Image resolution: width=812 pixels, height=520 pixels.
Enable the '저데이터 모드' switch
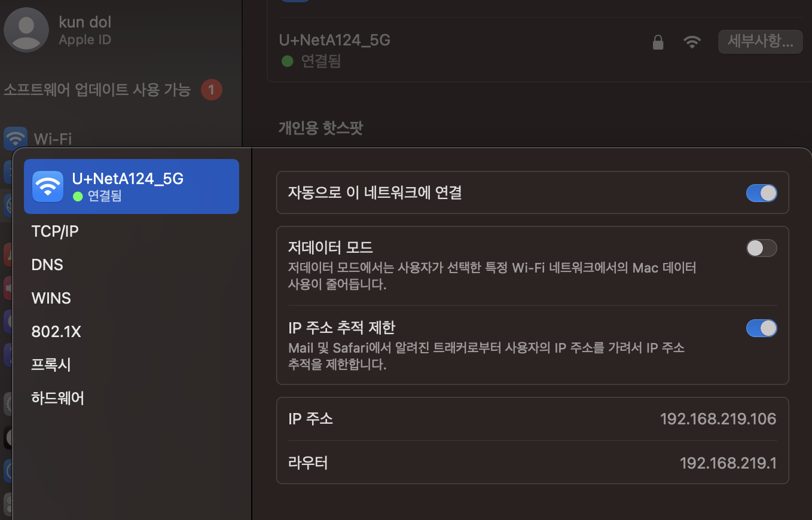coord(761,247)
